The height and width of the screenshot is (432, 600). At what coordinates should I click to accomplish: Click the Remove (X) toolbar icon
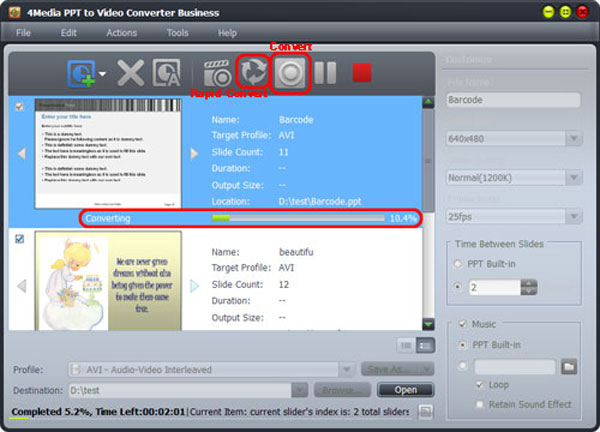[x=130, y=73]
